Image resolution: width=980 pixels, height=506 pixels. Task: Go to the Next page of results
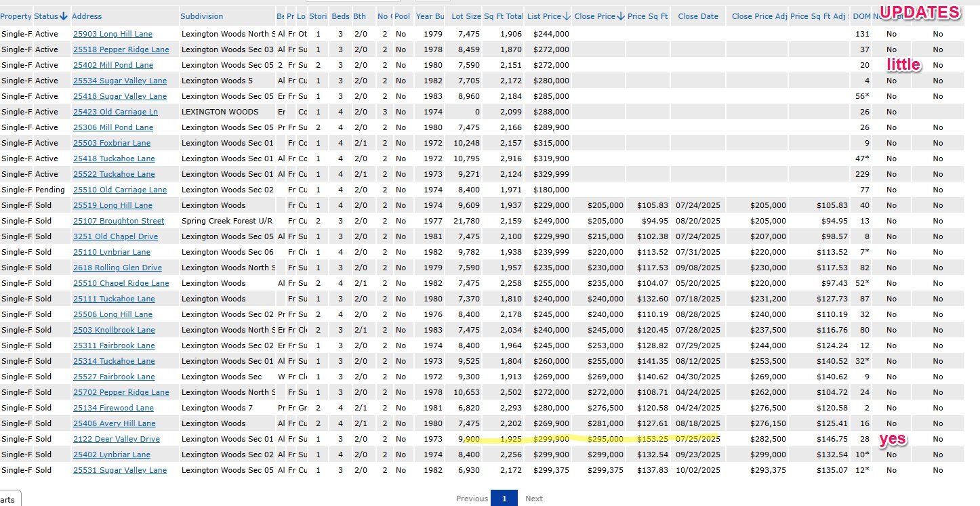pyautogui.click(x=533, y=499)
